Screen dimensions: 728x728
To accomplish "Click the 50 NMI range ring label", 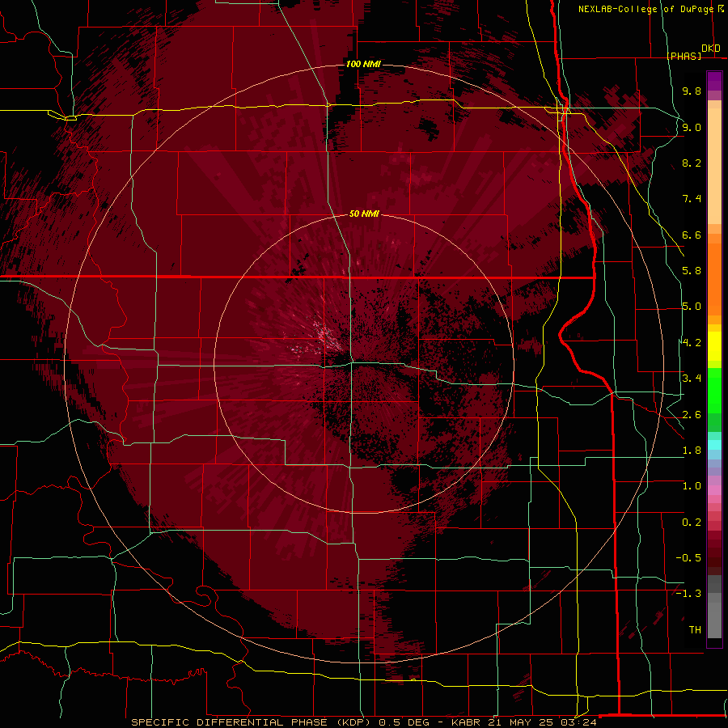I will 364,214.
